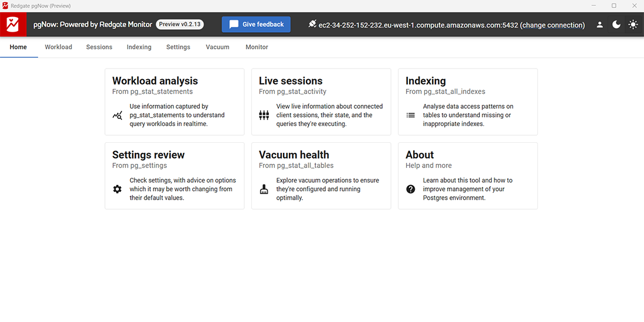Viewport: 644px width, 322px height.
Task: Click text 'Check settings, with advice on options'
Action: (183, 180)
